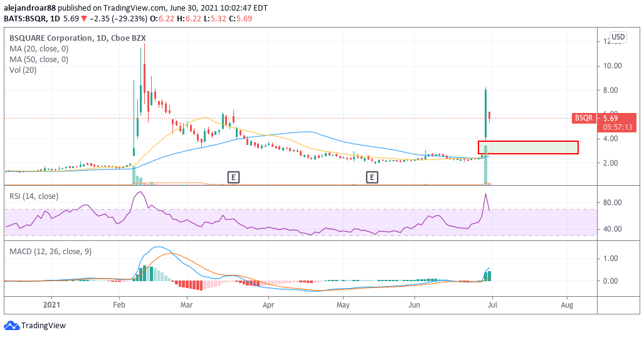
Task: Click the May label on time axis
Action: pyautogui.click(x=343, y=305)
